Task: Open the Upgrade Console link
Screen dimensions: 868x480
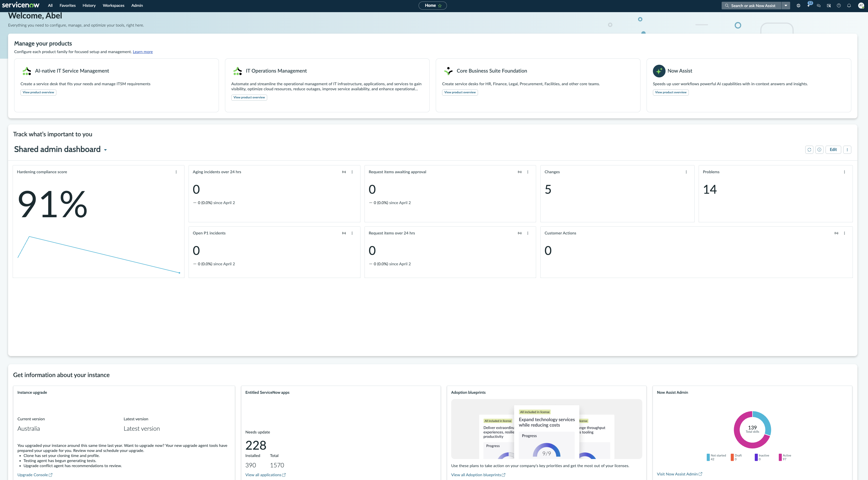Action: click(x=35, y=475)
